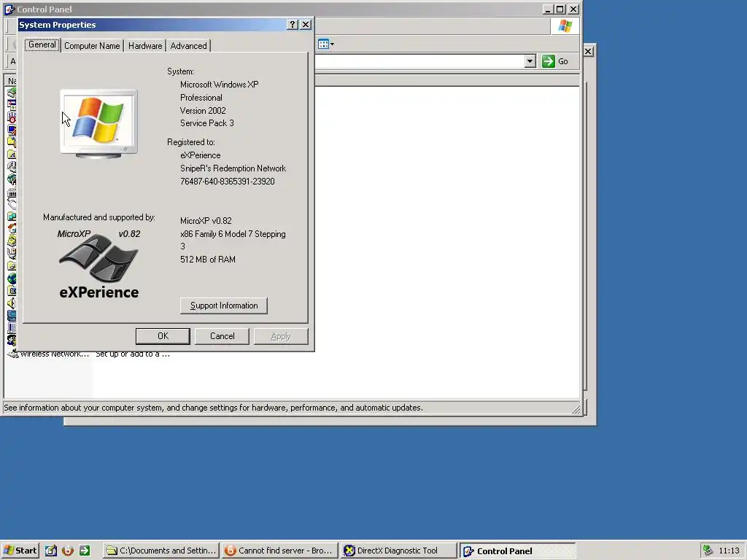The width and height of the screenshot is (747, 560).
Task: Launch the browser from the quick launch
Action: click(68, 551)
